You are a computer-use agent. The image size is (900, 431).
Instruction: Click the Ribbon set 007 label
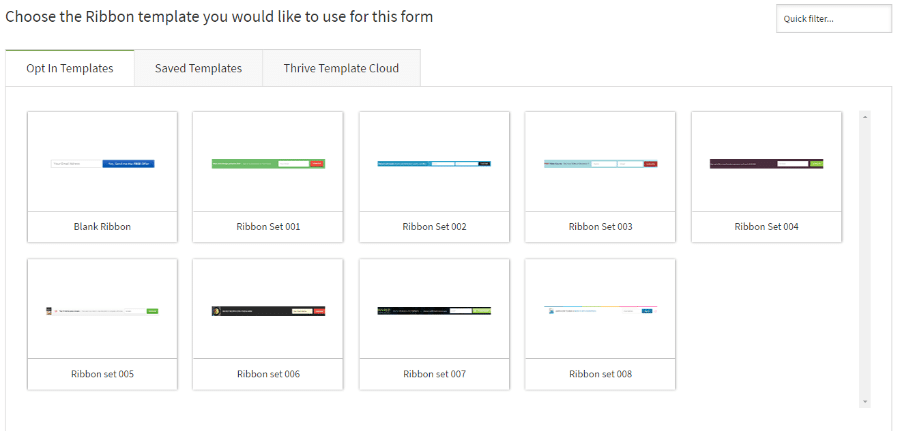tap(435, 374)
